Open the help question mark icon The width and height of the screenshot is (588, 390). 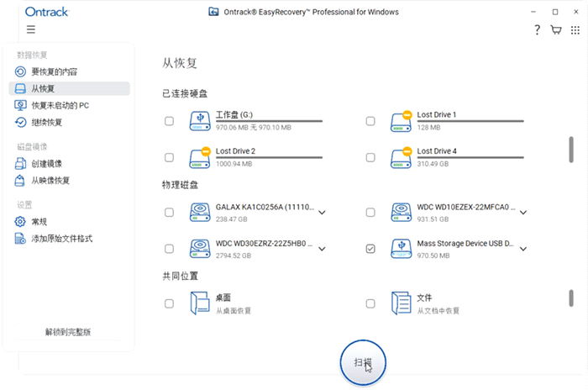537,29
